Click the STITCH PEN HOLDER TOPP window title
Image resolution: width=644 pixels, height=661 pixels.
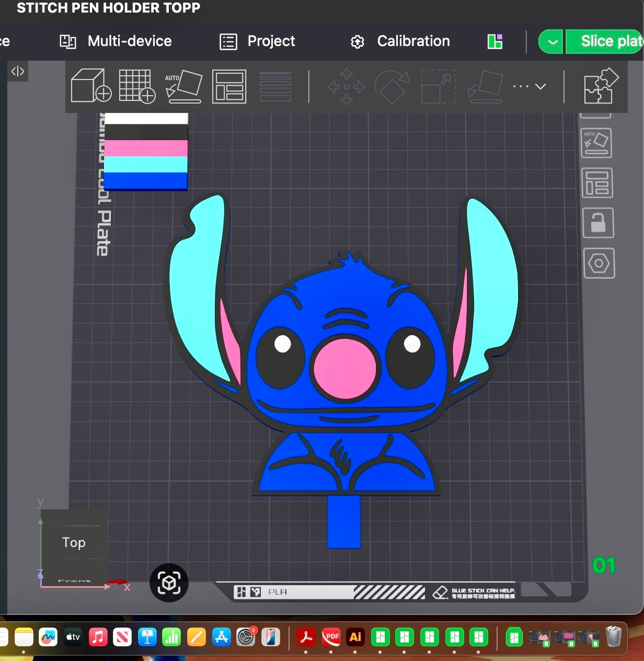108,8
